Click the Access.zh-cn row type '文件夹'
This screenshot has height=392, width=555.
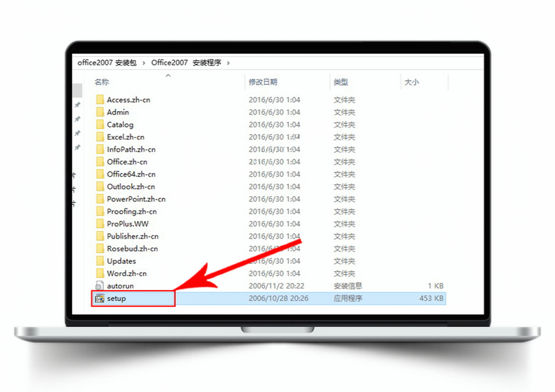tap(344, 100)
